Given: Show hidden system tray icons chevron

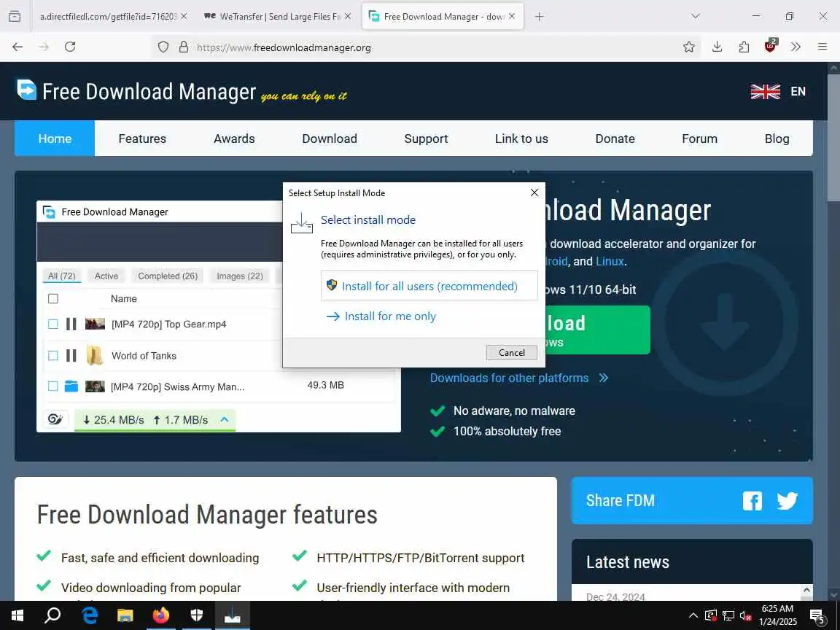Looking at the screenshot, I should point(693,615).
